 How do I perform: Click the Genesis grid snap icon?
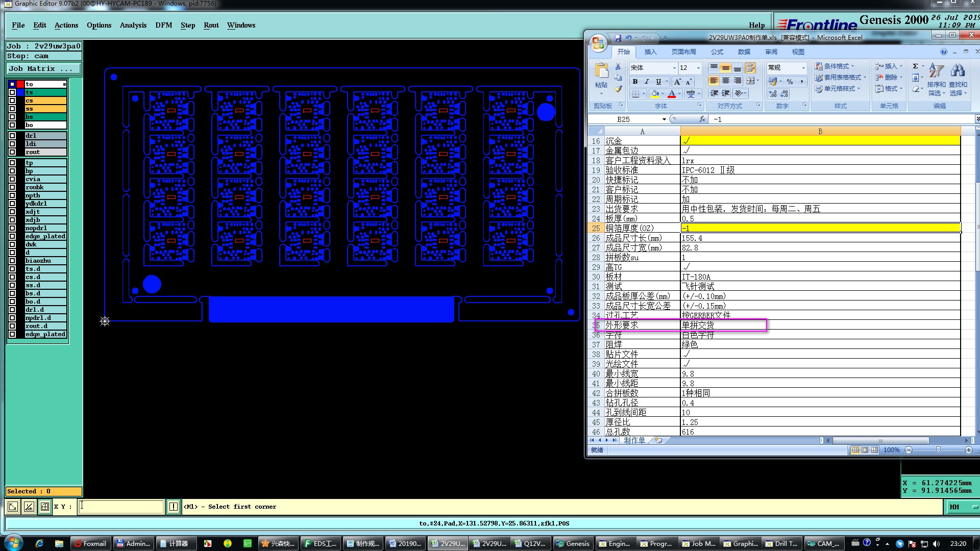tap(45, 507)
